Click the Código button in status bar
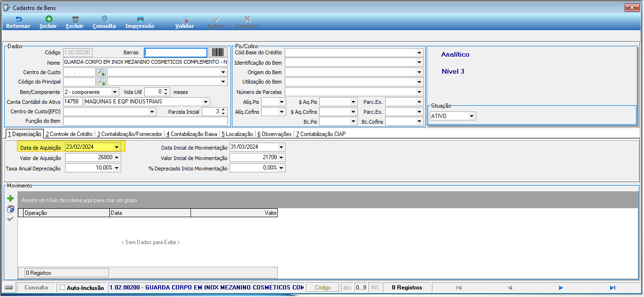 (323, 288)
